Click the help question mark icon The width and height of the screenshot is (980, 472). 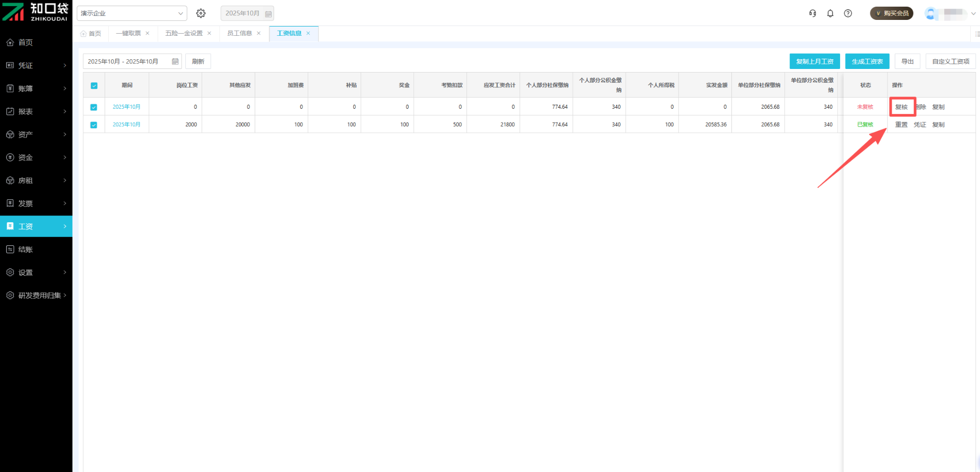click(x=848, y=13)
